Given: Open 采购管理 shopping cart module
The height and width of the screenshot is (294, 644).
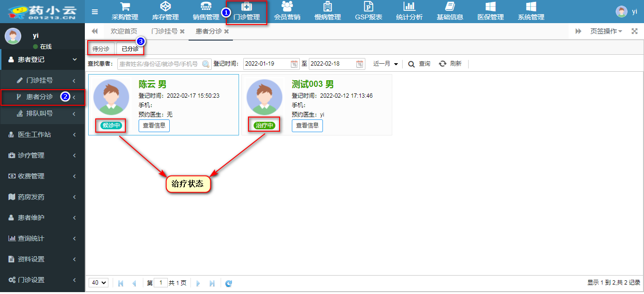Looking at the screenshot, I should (x=125, y=12).
